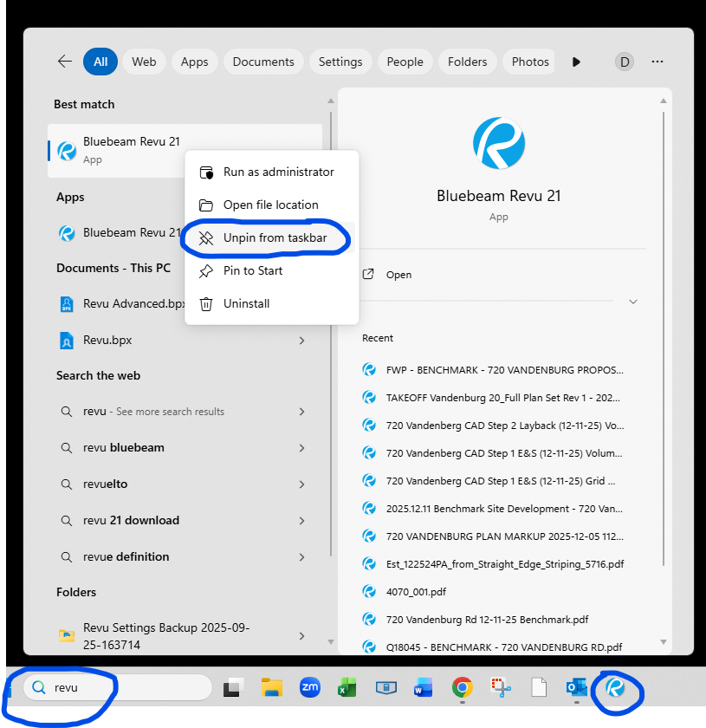Expand 'revu bluebeam' chevron
This screenshot has height=728, width=706.
click(302, 448)
